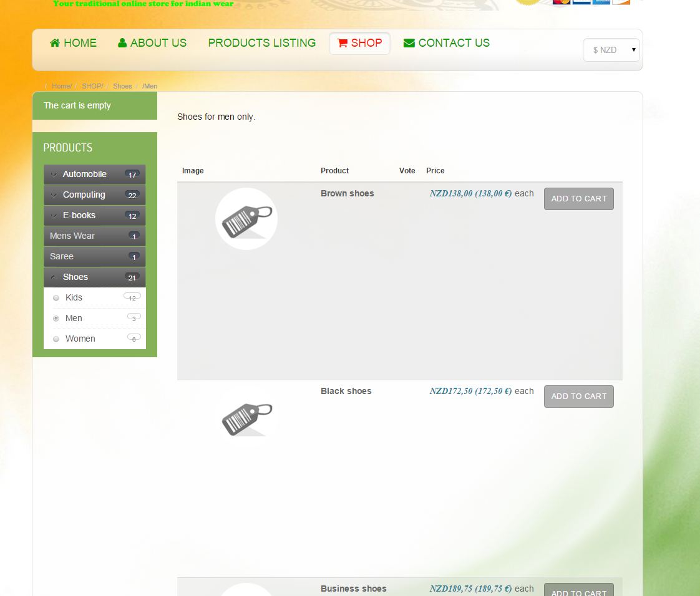Click the Home breadcrumb link
This screenshot has width=700, height=596.
coord(61,86)
